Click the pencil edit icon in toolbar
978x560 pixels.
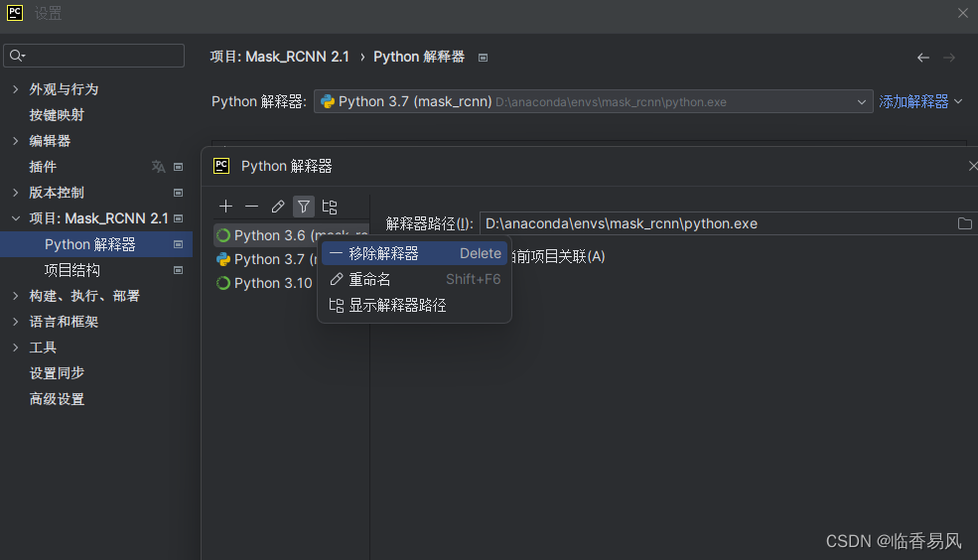coord(278,207)
